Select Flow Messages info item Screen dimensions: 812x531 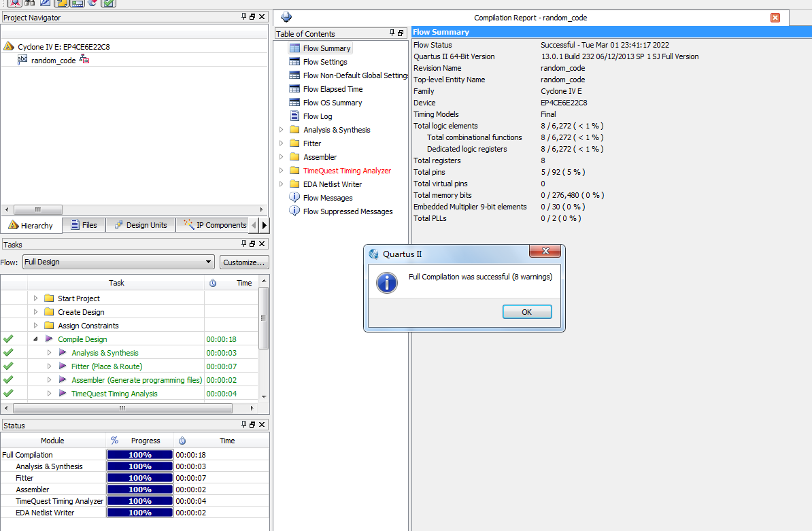[x=327, y=198]
